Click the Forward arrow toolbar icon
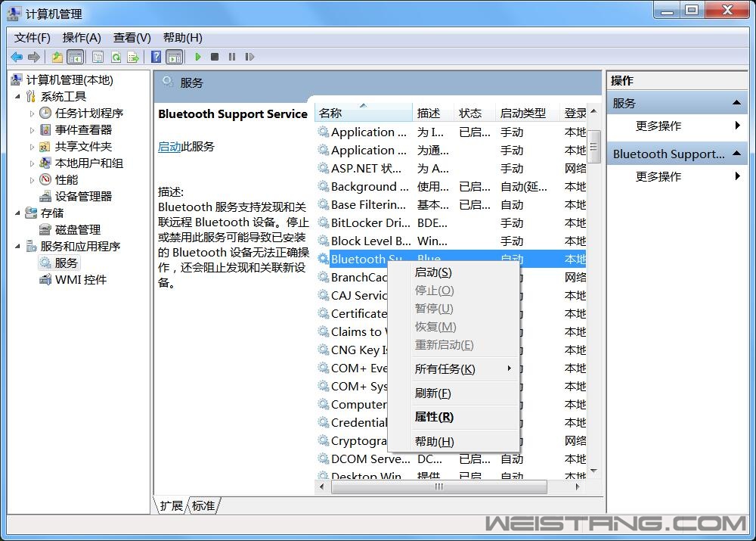Viewport: 756px width, 541px height. pyautogui.click(x=34, y=57)
